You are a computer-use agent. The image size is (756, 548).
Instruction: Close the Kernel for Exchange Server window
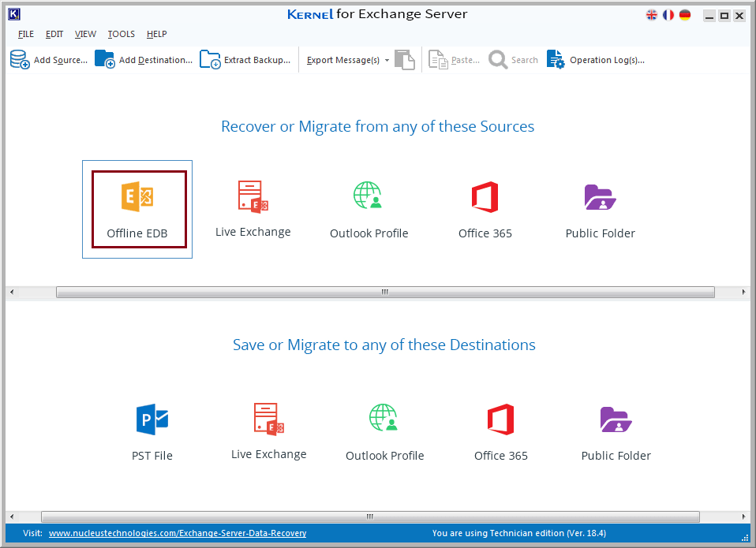click(739, 16)
